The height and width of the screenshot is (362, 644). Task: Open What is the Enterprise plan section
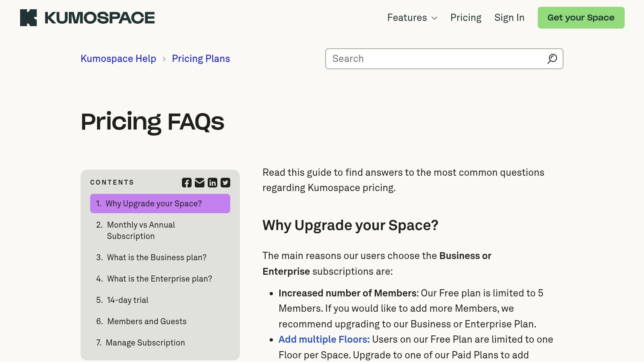[x=159, y=278]
